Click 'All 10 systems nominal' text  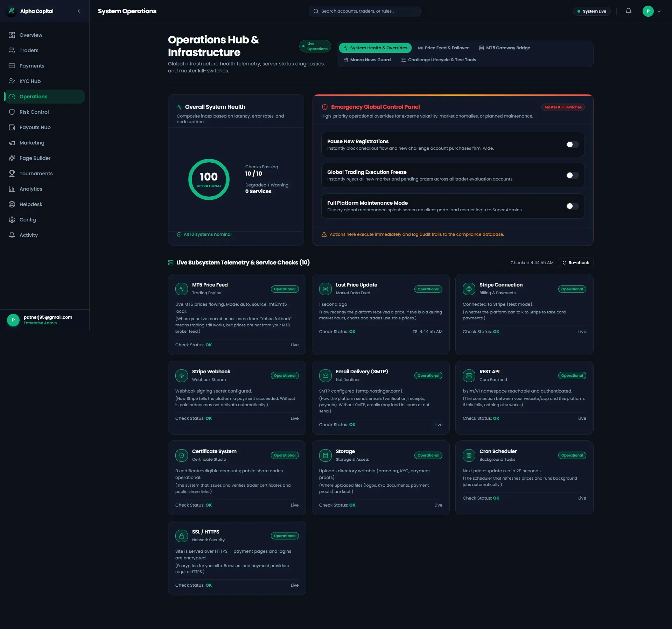pos(208,234)
